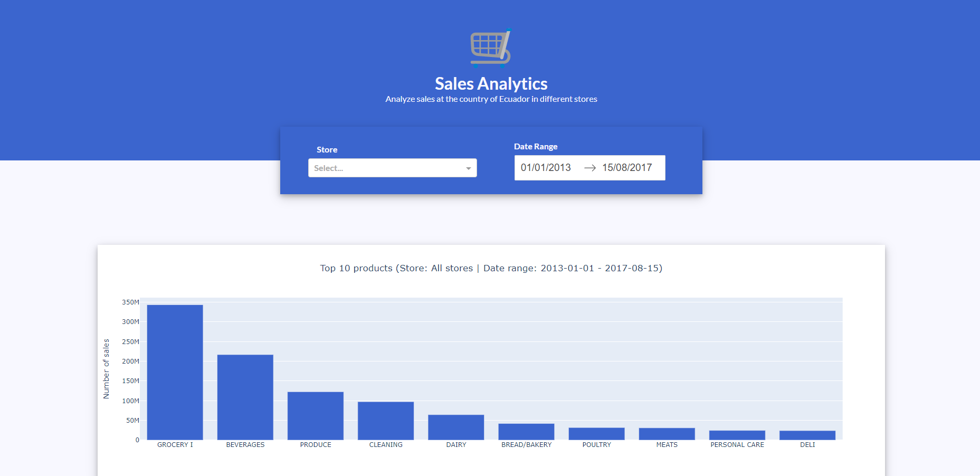Click the PRODUCE axis label
980x476 pixels.
click(316, 445)
